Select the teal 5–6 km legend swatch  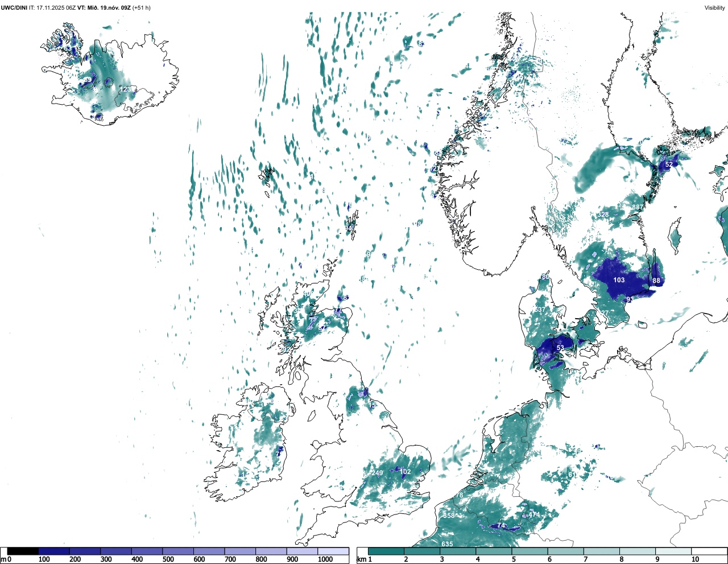tap(530, 551)
